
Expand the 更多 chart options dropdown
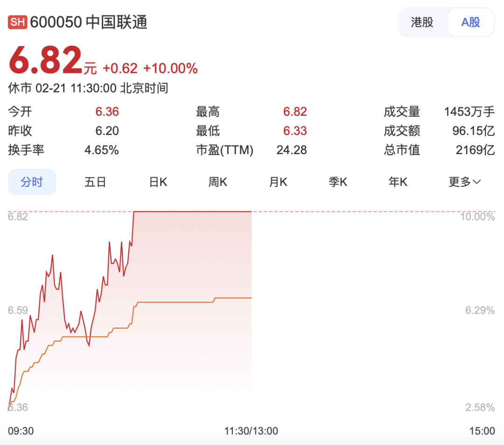465,182
